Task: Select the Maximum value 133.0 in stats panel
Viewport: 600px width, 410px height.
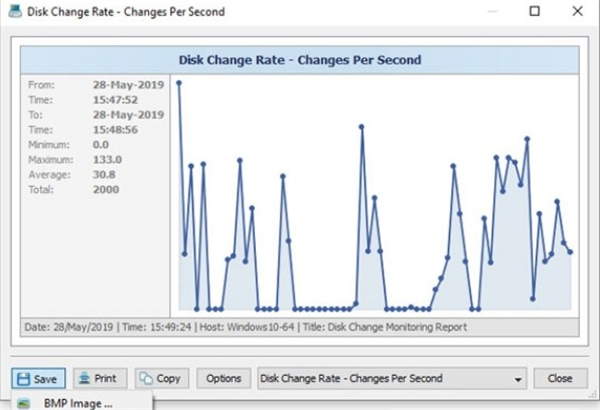Action: point(107,159)
